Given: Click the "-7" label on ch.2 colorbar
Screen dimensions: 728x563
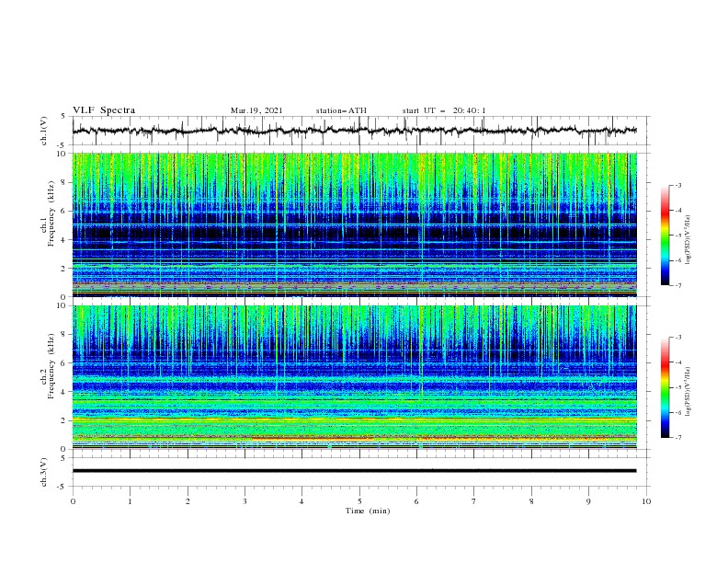Looking at the screenshot, I should coord(678,438).
